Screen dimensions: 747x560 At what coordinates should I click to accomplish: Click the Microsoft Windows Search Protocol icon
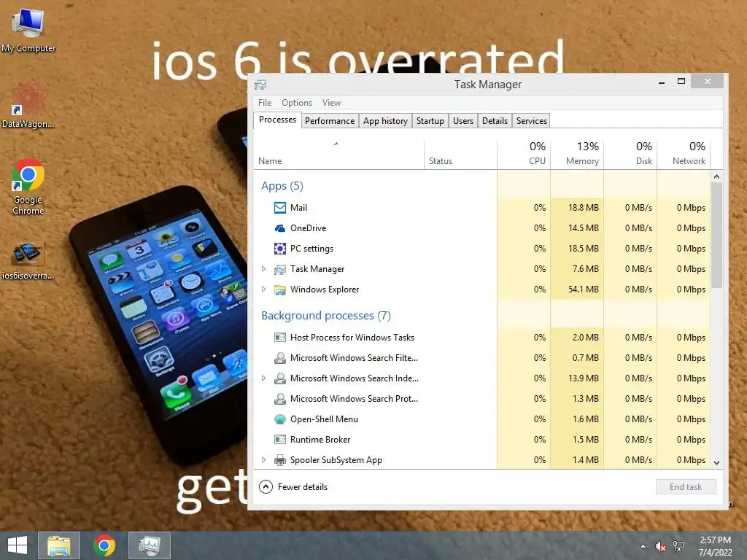tap(280, 399)
